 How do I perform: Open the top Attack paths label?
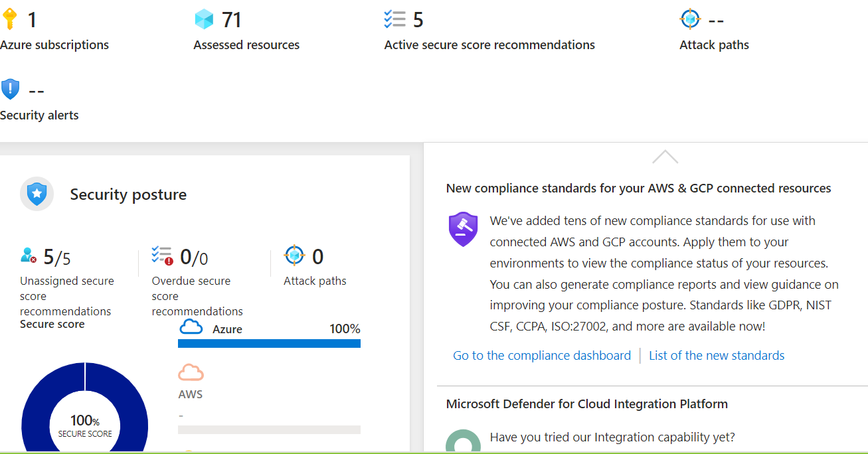[714, 45]
